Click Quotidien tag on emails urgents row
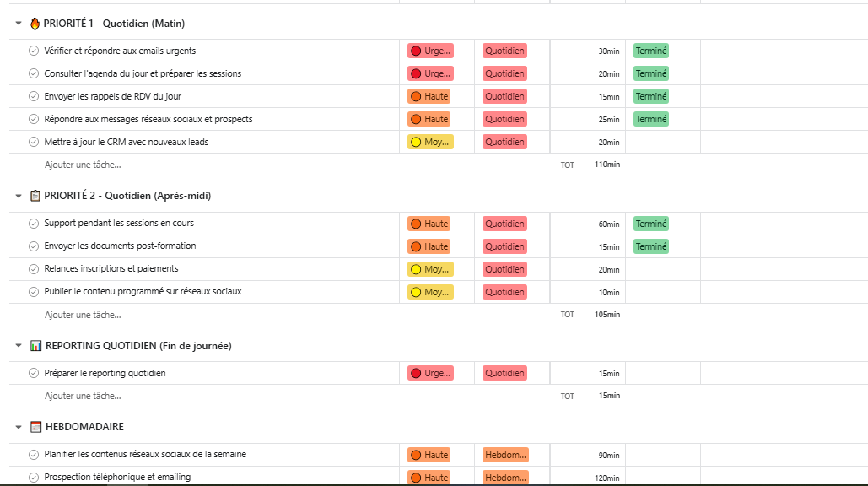The height and width of the screenshot is (486, 868). pos(504,51)
